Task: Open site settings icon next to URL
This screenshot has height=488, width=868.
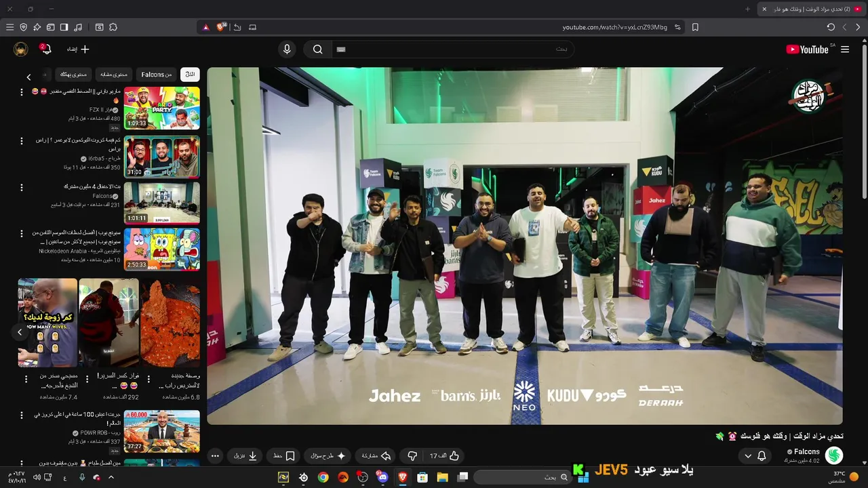Action: click(677, 27)
